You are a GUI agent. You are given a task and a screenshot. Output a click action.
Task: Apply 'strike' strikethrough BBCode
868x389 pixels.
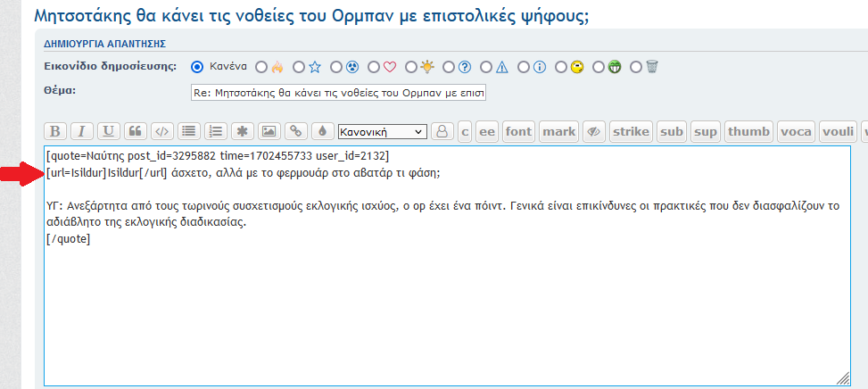pyautogui.click(x=631, y=131)
